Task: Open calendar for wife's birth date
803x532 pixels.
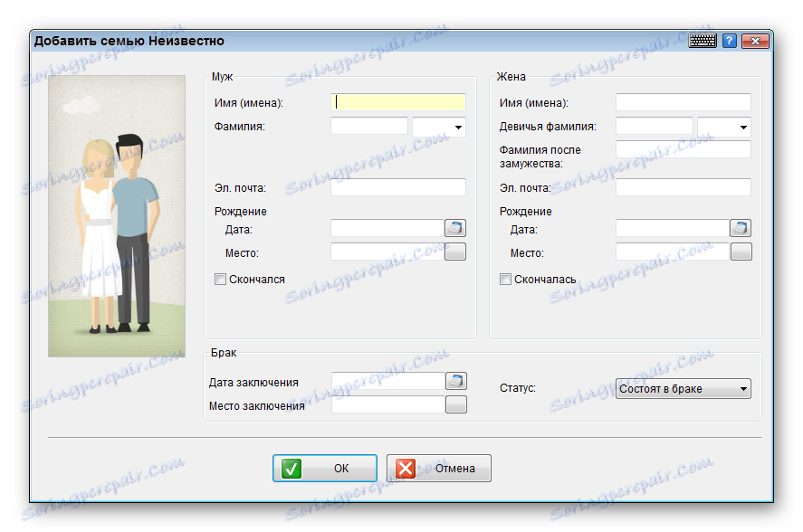Action: tap(741, 228)
